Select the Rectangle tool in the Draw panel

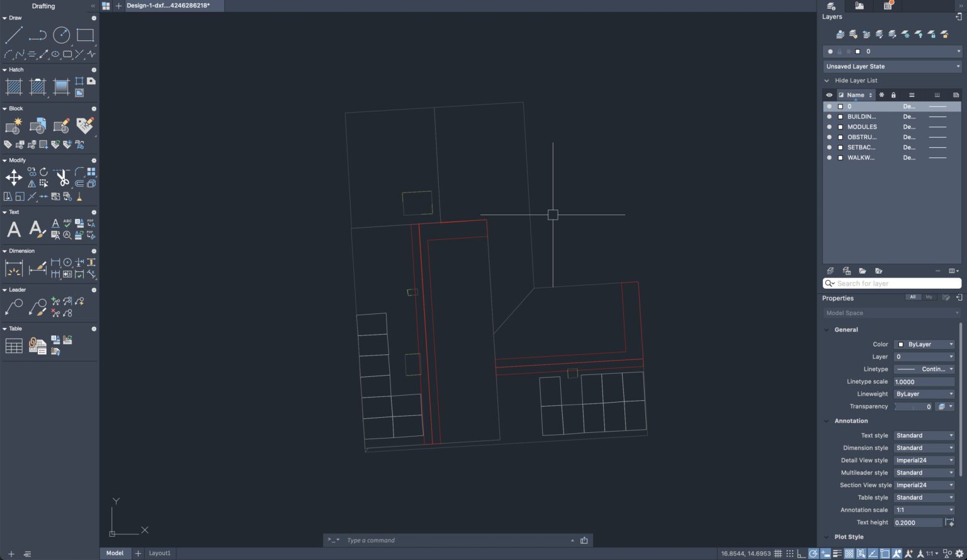click(x=85, y=35)
